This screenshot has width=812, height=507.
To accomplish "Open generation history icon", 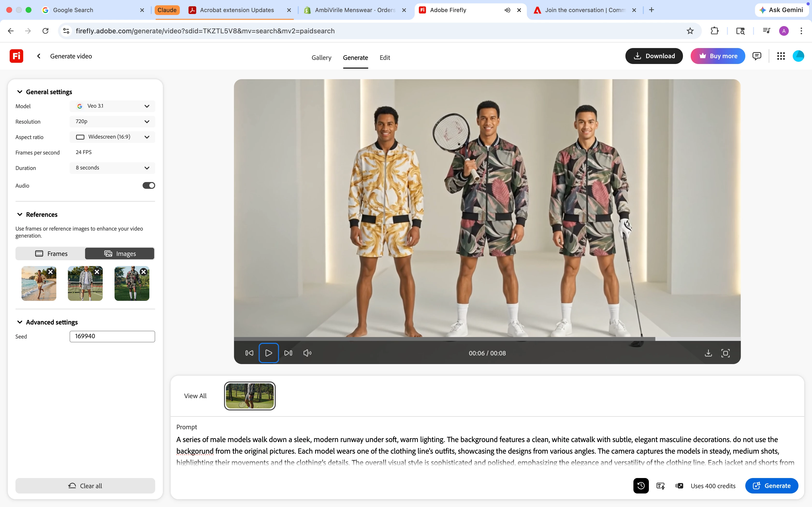I will (641, 486).
